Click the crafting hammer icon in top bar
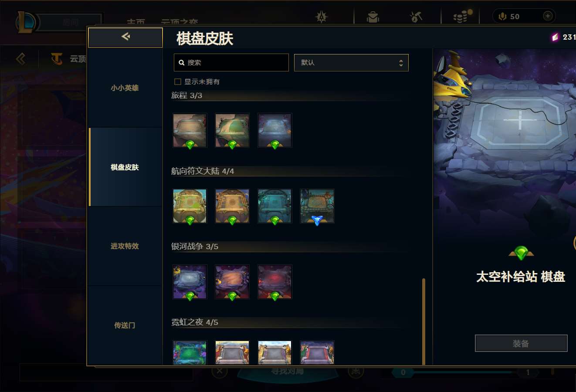 [416, 17]
